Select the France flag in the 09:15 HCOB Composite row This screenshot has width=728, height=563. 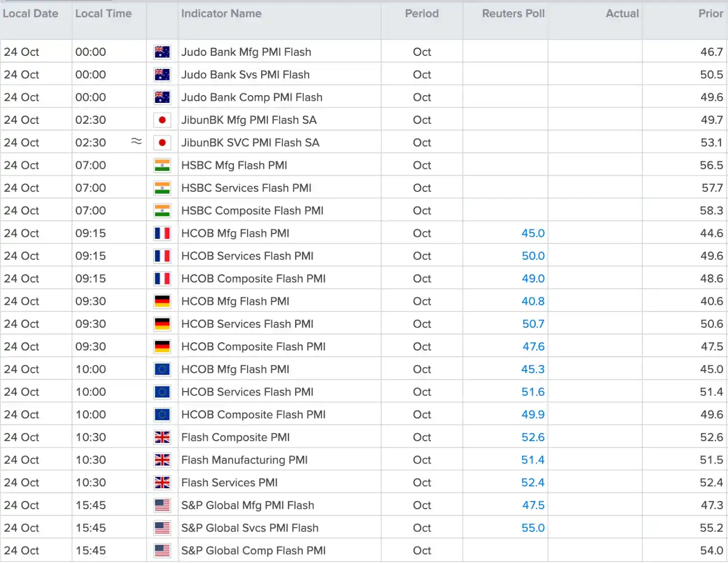162,279
